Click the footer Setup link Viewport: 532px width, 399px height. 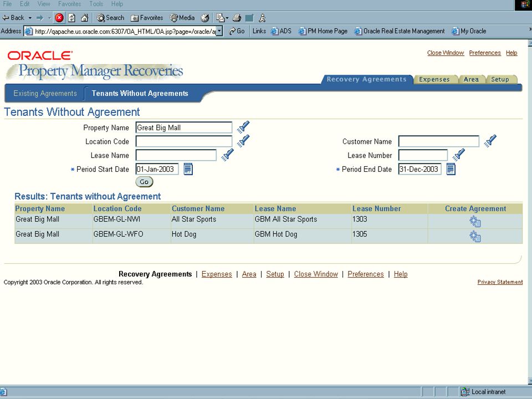tap(275, 274)
